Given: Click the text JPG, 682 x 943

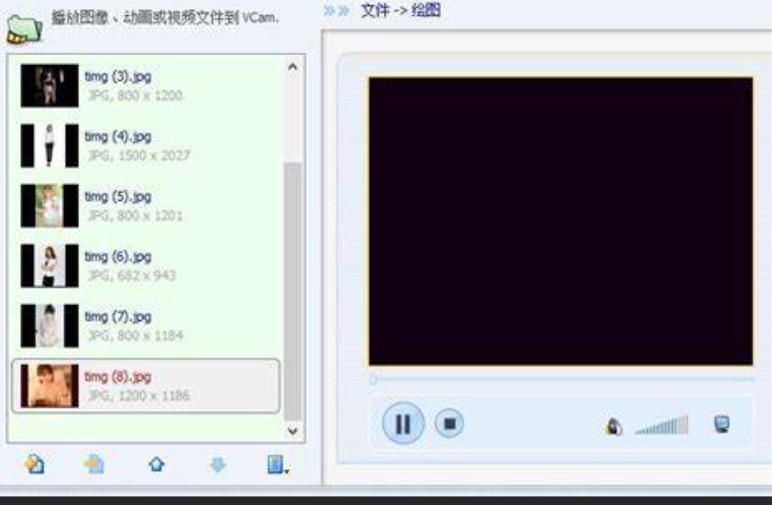Looking at the screenshot, I should click(x=132, y=276).
